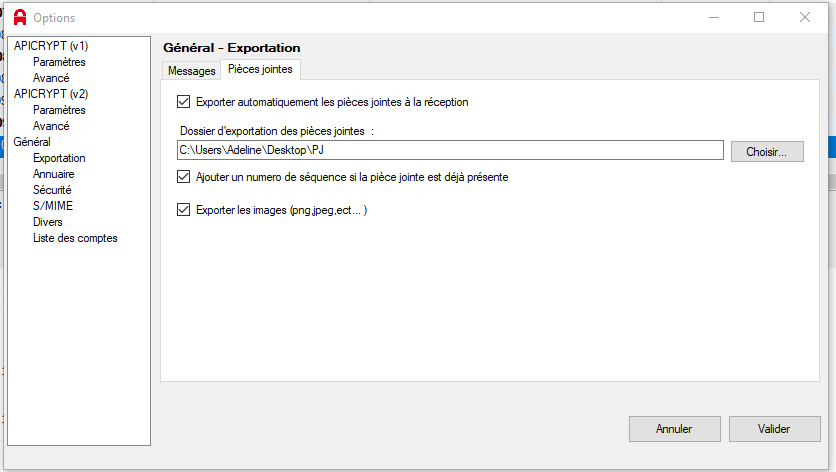Show Liste des comptes page
Screen dimensions: 836x472
click(75, 238)
